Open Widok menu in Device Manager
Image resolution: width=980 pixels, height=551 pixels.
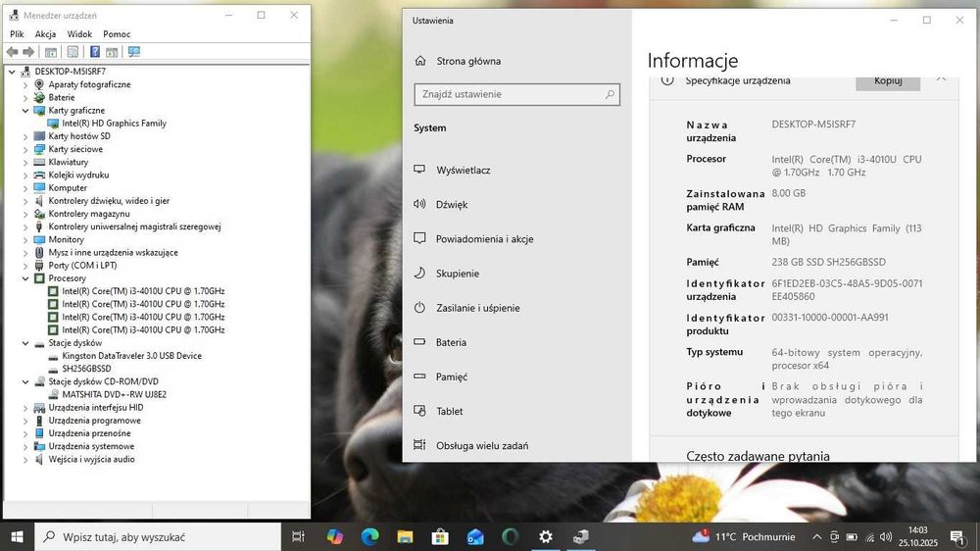(x=79, y=33)
